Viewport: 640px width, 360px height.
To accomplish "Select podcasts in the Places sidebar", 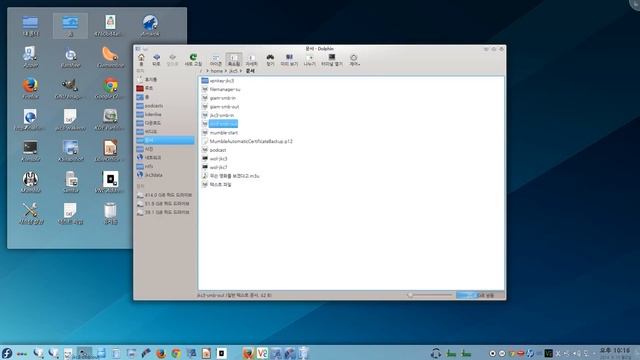I will (165, 106).
